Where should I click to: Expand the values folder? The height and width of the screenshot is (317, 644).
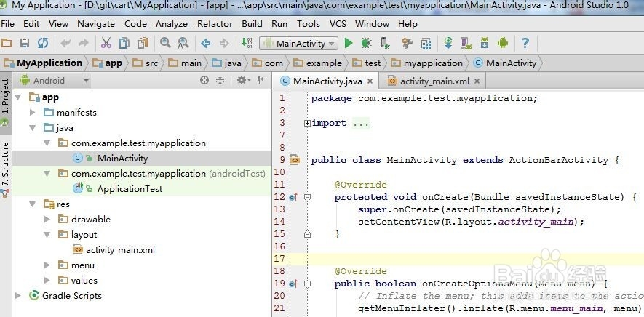pos(47,281)
